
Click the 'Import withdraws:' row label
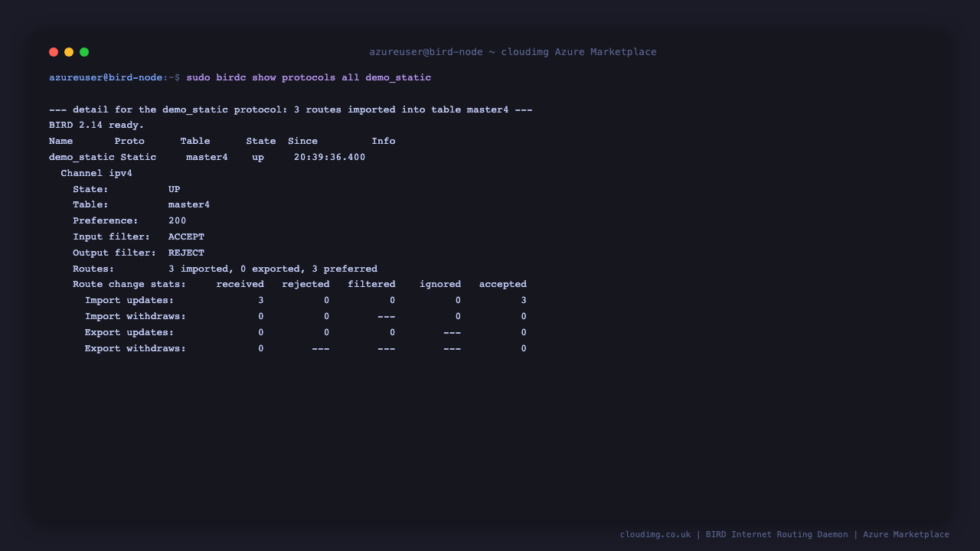[x=136, y=316]
